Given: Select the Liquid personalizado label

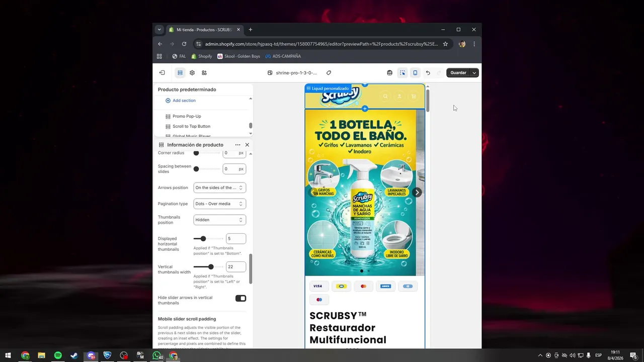Looking at the screenshot, I should [x=328, y=88].
